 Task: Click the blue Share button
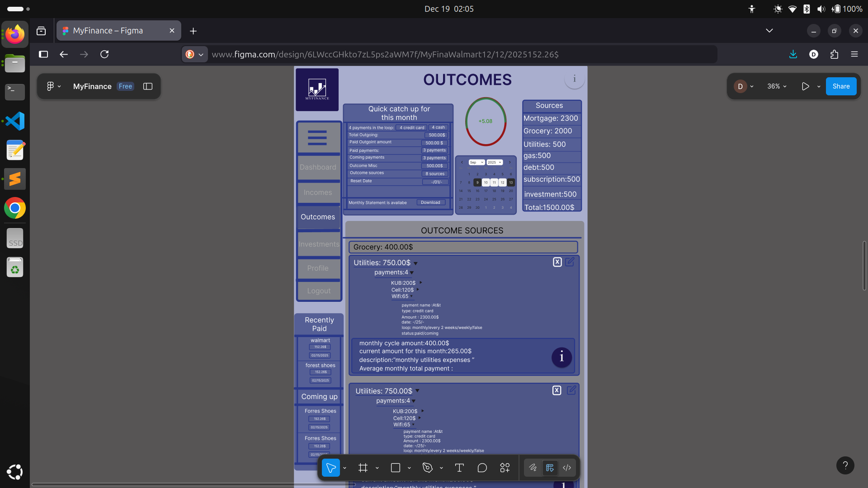tap(841, 86)
